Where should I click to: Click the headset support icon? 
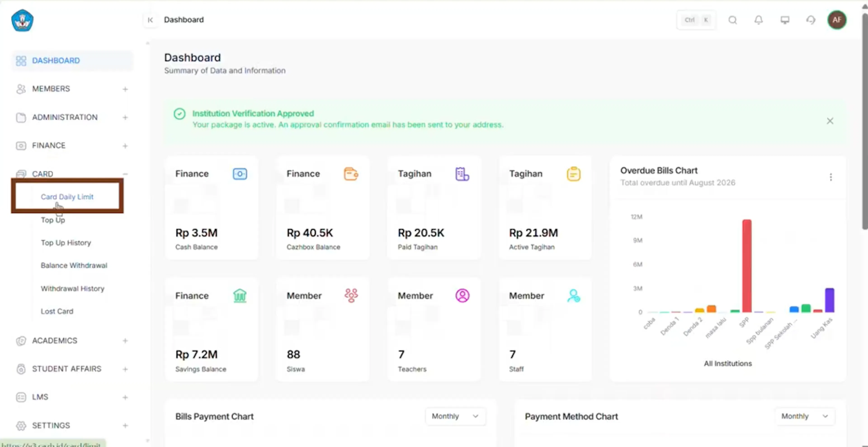pyautogui.click(x=811, y=20)
